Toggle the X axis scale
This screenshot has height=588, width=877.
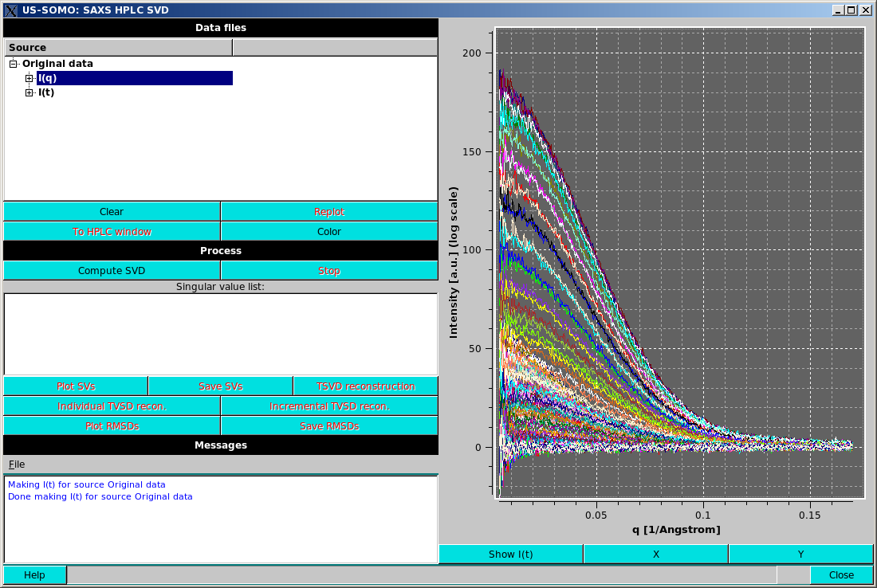pyautogui.click(x=655, y=554)
